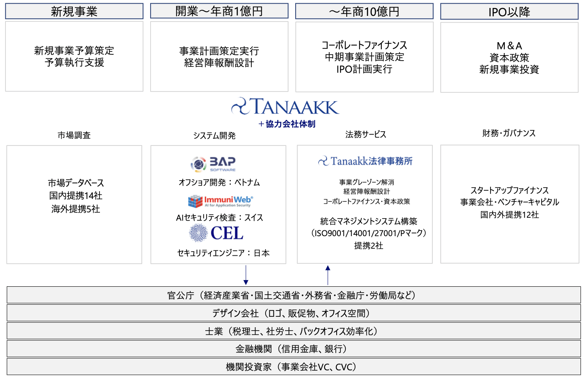Click the M＆A 資本政策 box
This screenshot has width=588, height=377.
point(509,57)
